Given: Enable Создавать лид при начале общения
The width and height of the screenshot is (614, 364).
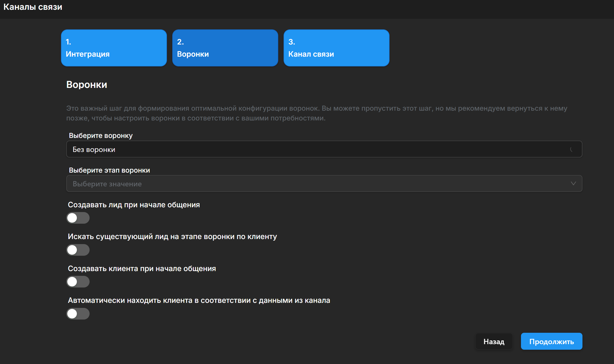Looking at the screenshot, I should [x=78, y=218].
